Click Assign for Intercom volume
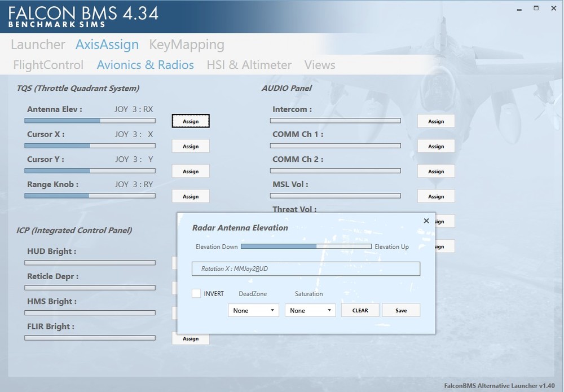564x392 pixels. [436, 121]
